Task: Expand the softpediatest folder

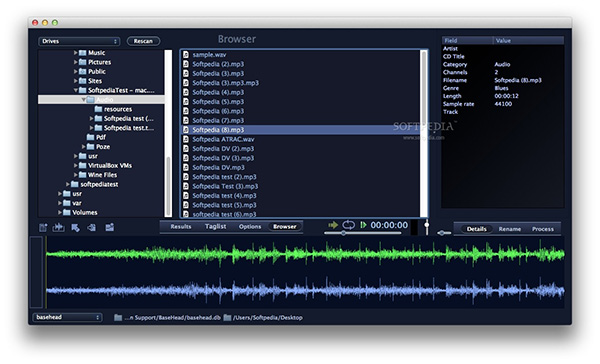Action: tap(68, 184)
